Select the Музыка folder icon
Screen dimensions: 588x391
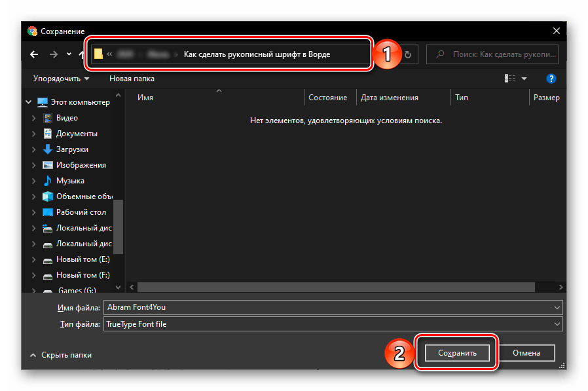[x=48, y=181]
